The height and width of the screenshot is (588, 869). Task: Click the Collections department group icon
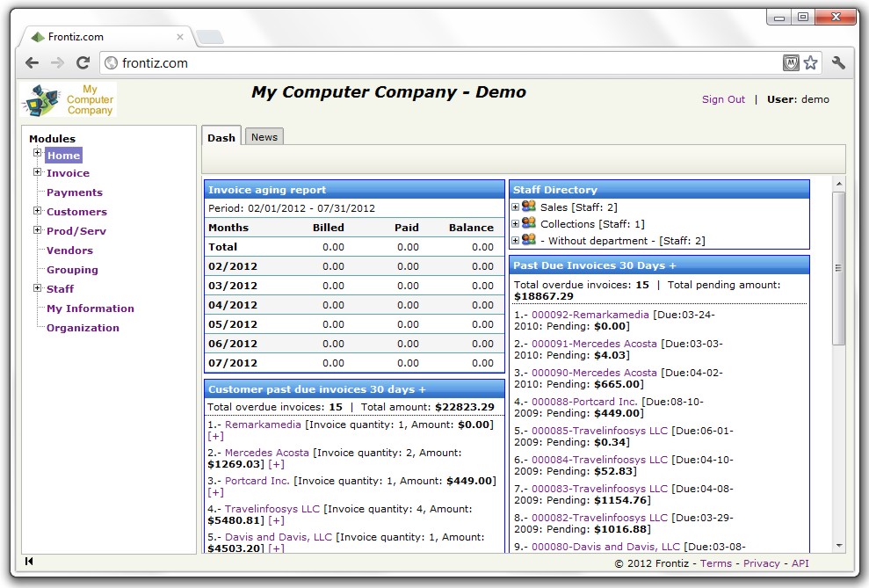pos(528,223)
